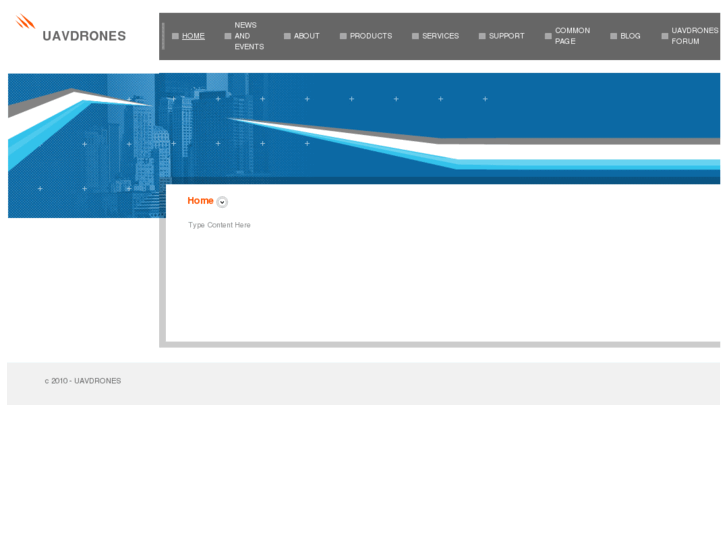This screenshot has height=545, width=727.
Task: Click the square bullet beside Home
Action: (175, 36)
